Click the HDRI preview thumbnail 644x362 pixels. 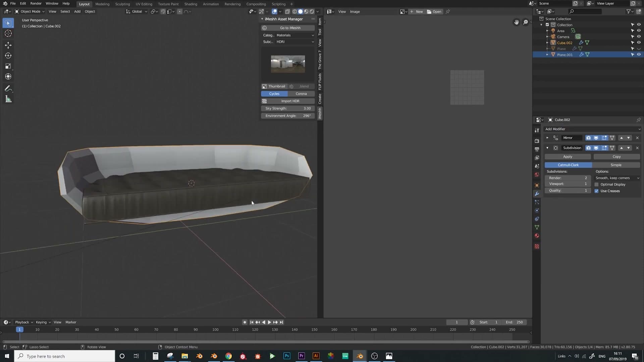(288, 64)
